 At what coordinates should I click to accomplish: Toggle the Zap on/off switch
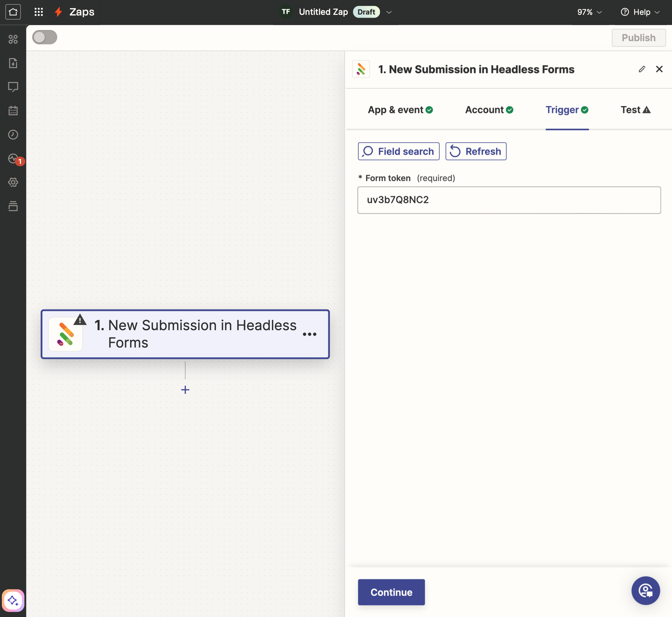[x=44, y=37]
